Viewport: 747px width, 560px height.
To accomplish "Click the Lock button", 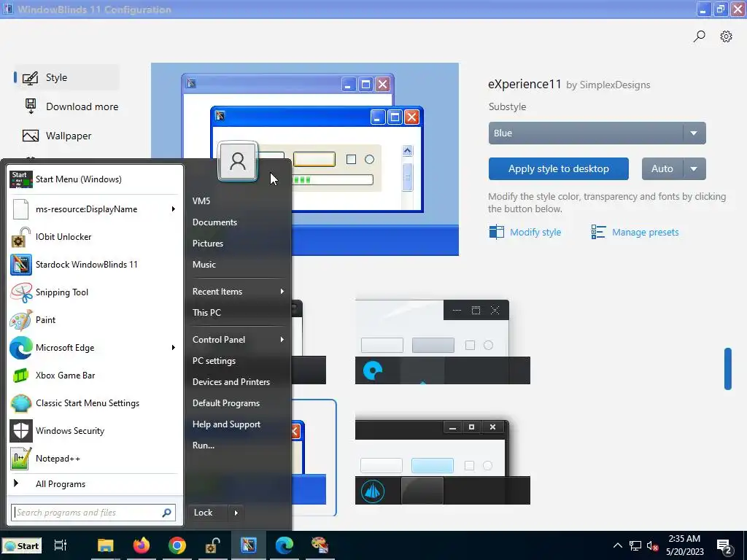I will (x=208, y=513).
